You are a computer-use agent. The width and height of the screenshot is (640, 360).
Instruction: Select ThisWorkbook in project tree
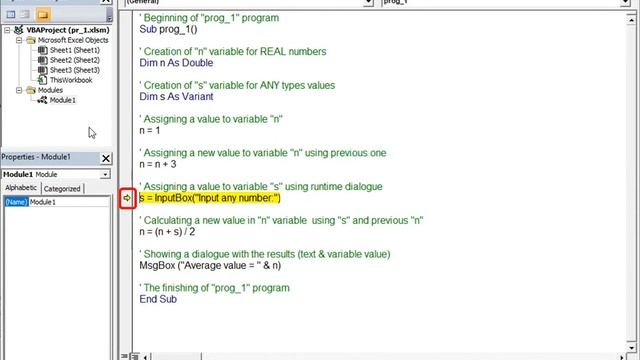click(71, 80)
